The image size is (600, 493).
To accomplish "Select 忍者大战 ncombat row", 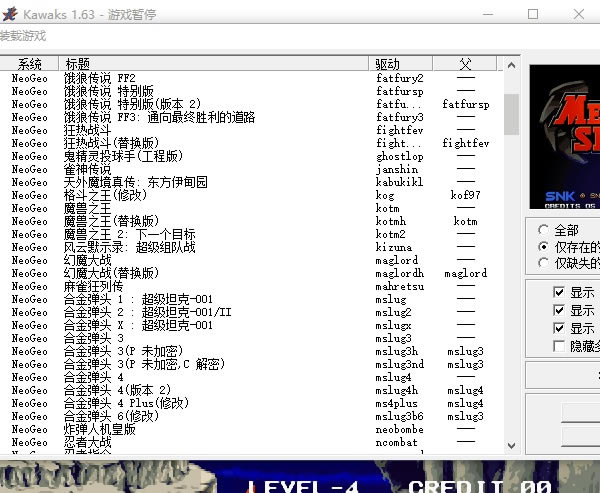I will (x=251, y=442).
